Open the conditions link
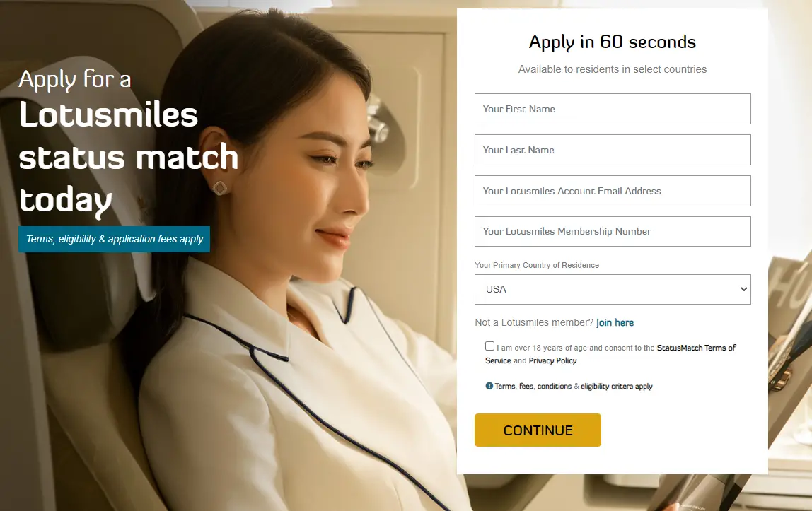This screenshot has height=511, width=812. click(x=554, y=387)
